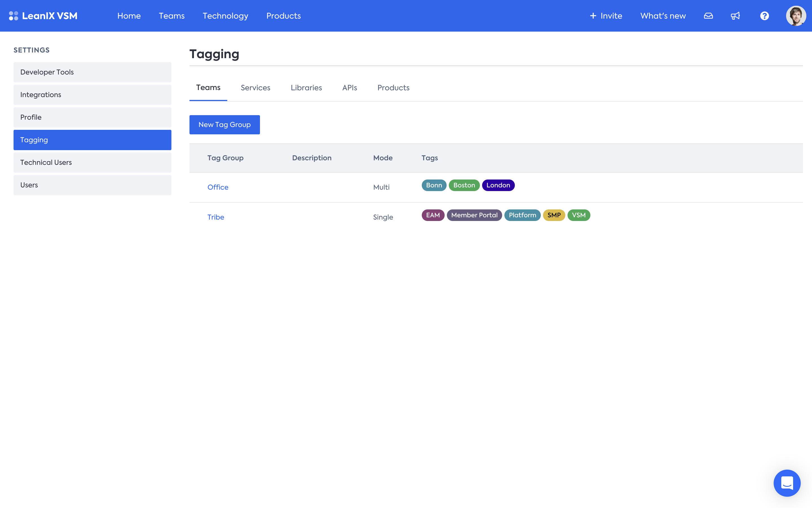
Task: Click the Tagging page heading
Action: pos(214,54)
